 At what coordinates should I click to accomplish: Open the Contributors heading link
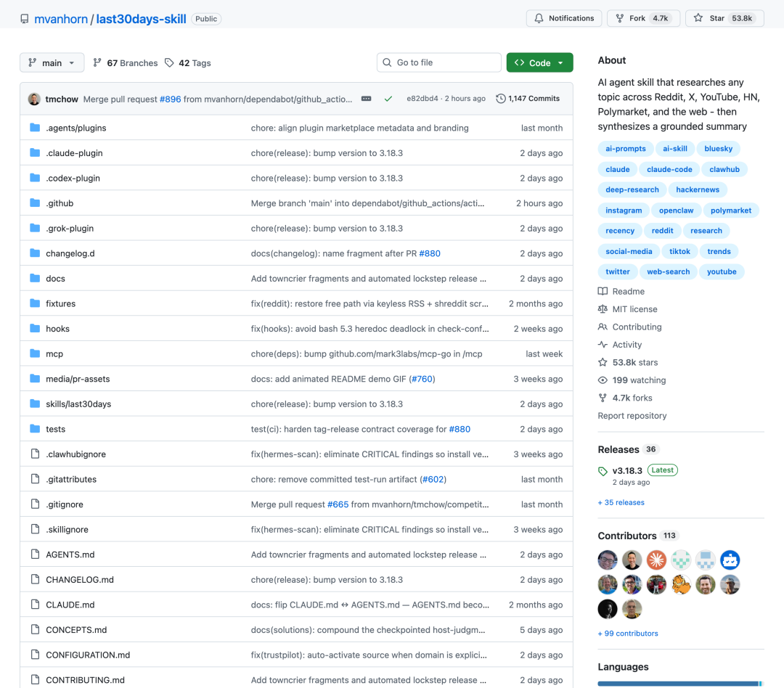pos(627,536)
